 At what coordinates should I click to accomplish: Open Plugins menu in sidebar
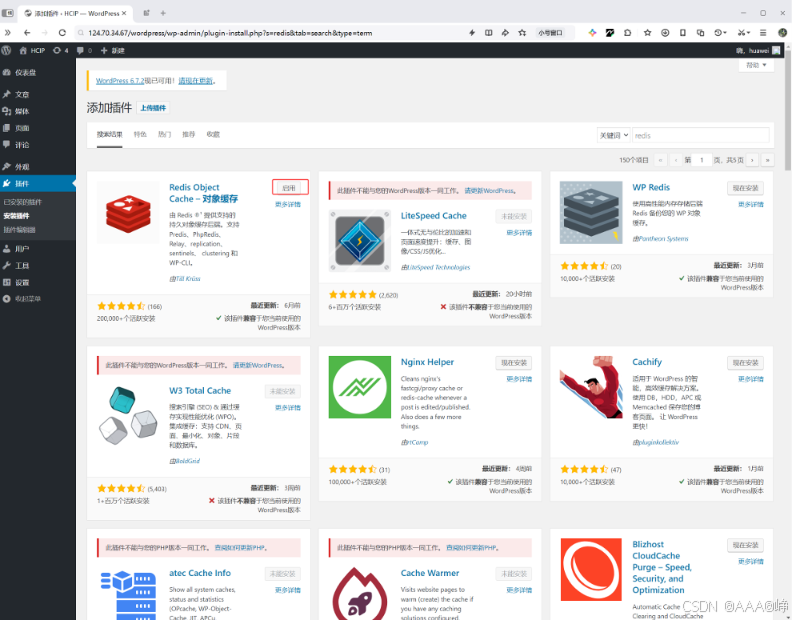[x=38, y=183]
